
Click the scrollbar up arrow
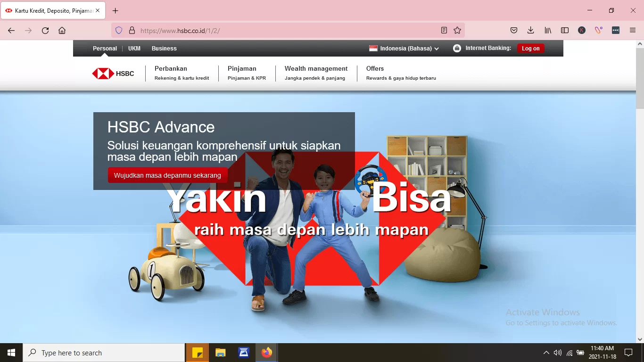point(640,44)
